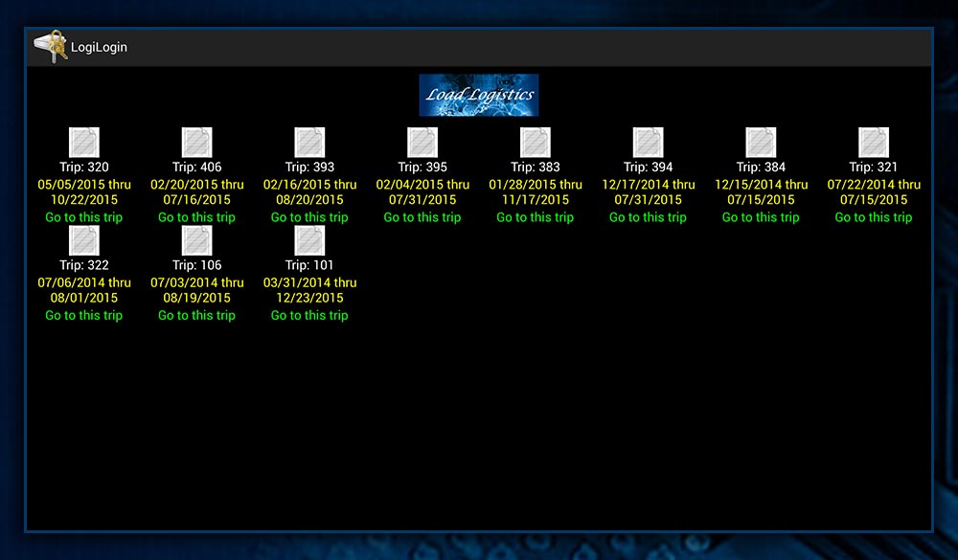Click date range 05/05/2015 thru 10/22/2015
The image size is (958, 560).
84,192
